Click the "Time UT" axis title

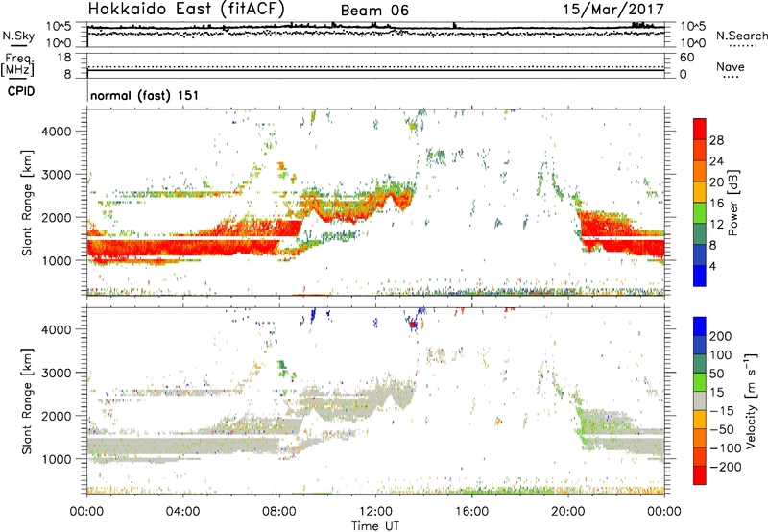[375, 526]
